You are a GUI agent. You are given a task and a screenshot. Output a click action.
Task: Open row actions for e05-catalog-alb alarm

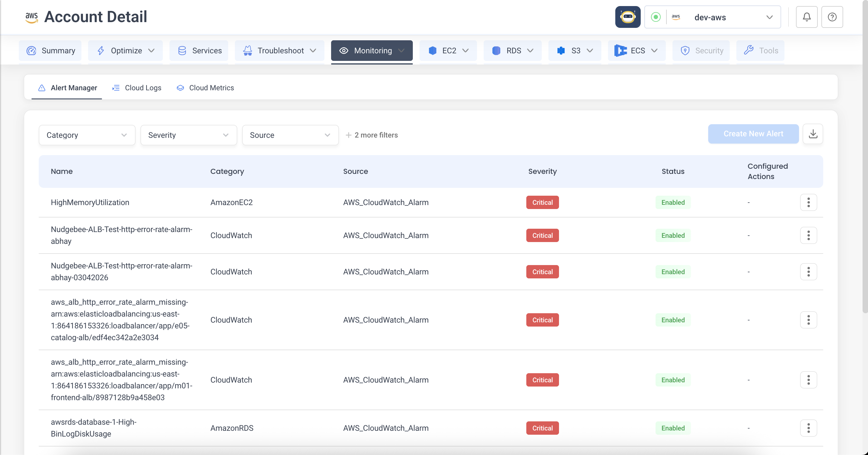808,320
